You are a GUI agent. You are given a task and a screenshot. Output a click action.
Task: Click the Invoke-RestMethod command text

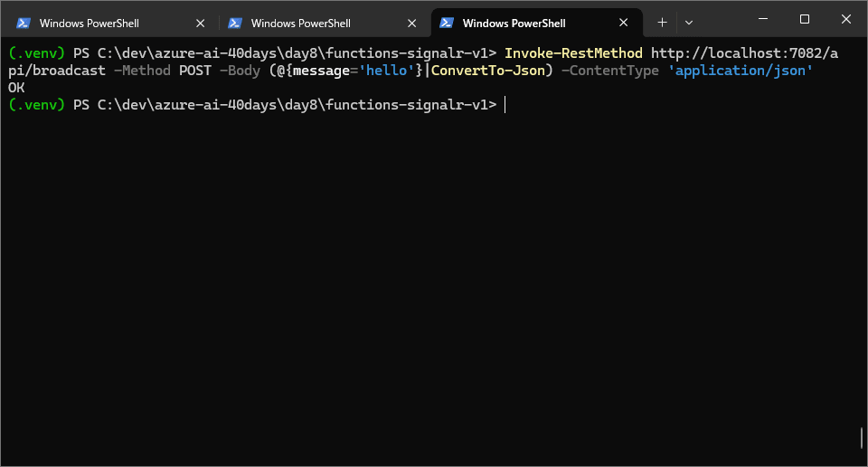(573, 53)
